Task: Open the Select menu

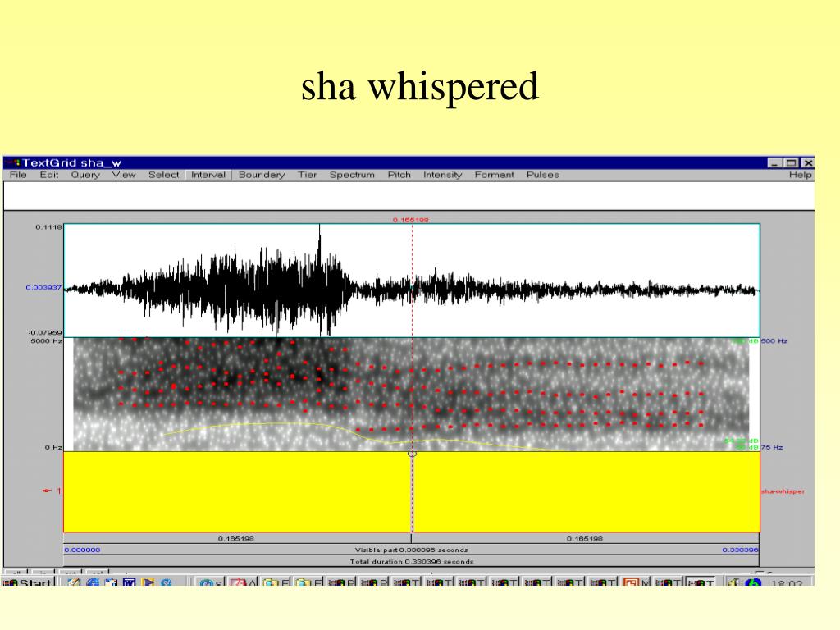Action: point(163,175)
